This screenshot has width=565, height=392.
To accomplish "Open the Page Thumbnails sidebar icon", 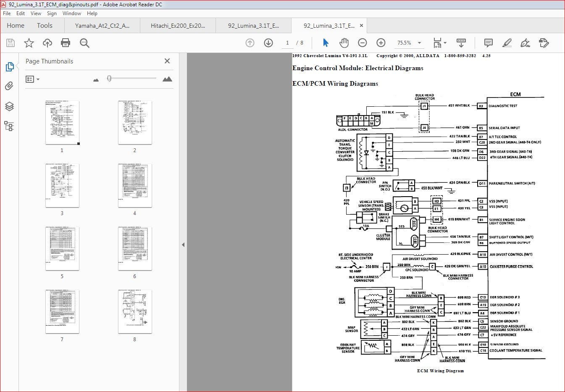I will click(x=9, y=67).
